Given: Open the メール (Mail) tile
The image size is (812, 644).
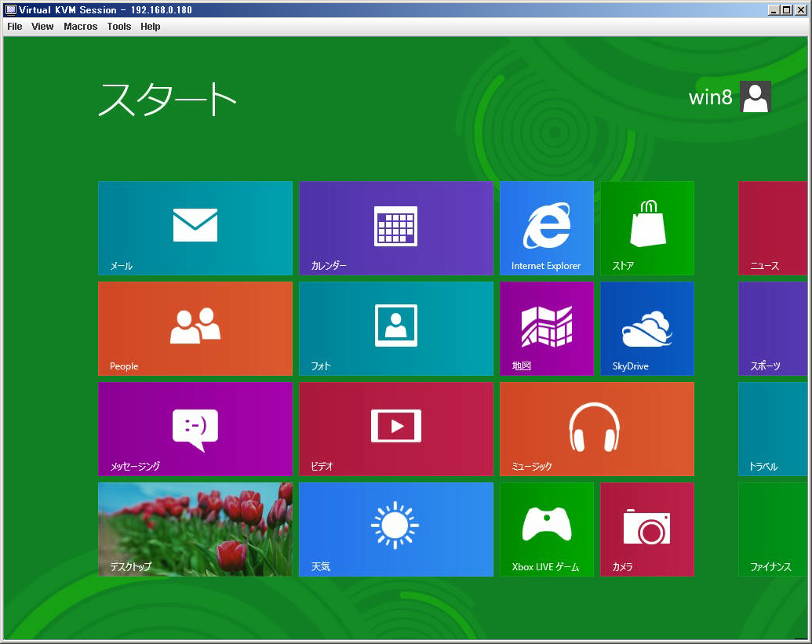Looking at the screenshot, I should 195,227.
